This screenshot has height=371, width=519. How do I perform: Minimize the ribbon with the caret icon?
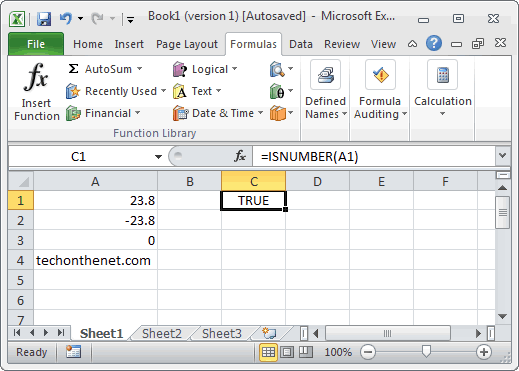point(412,44)
